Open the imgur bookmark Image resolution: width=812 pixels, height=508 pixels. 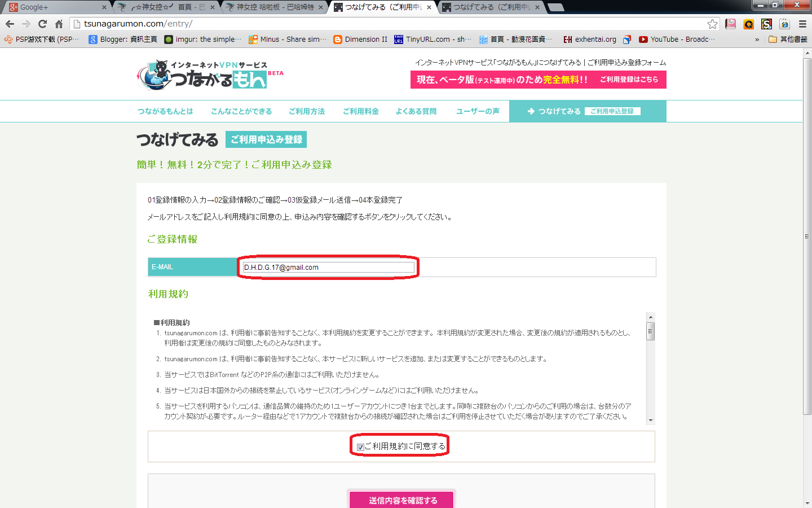click(x=202, y=40)
